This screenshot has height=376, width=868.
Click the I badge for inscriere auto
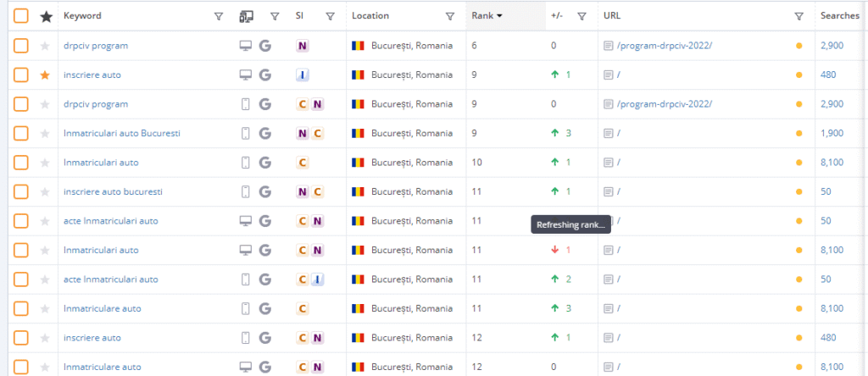(303, 75)
